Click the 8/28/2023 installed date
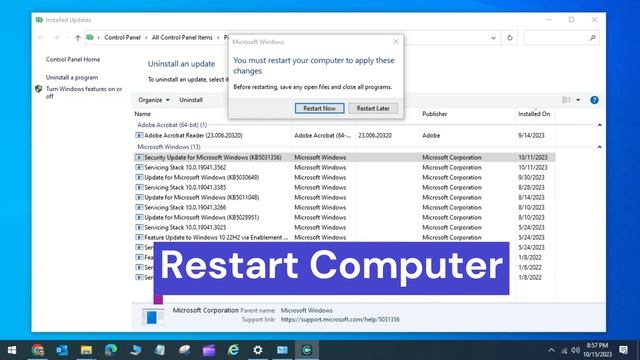640x360 pixels. tap(531, 187)
